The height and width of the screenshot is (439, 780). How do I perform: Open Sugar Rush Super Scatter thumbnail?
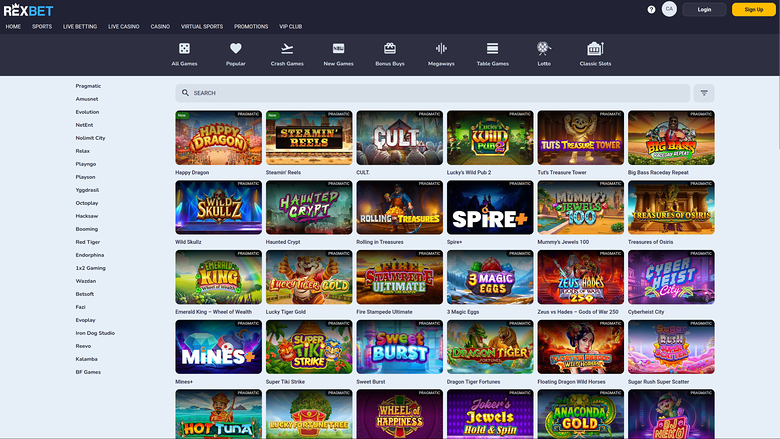tap(671, 347)
